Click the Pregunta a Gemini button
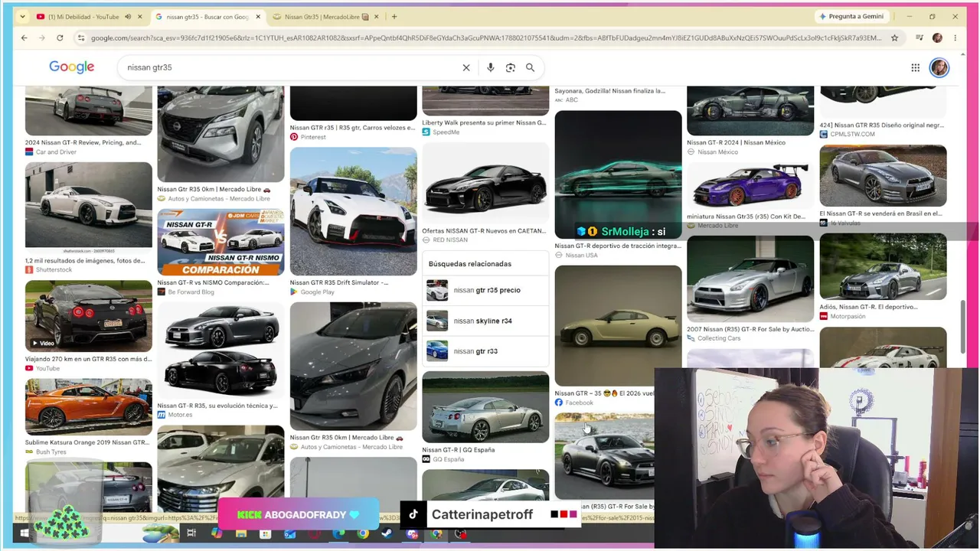 [851, 16]
